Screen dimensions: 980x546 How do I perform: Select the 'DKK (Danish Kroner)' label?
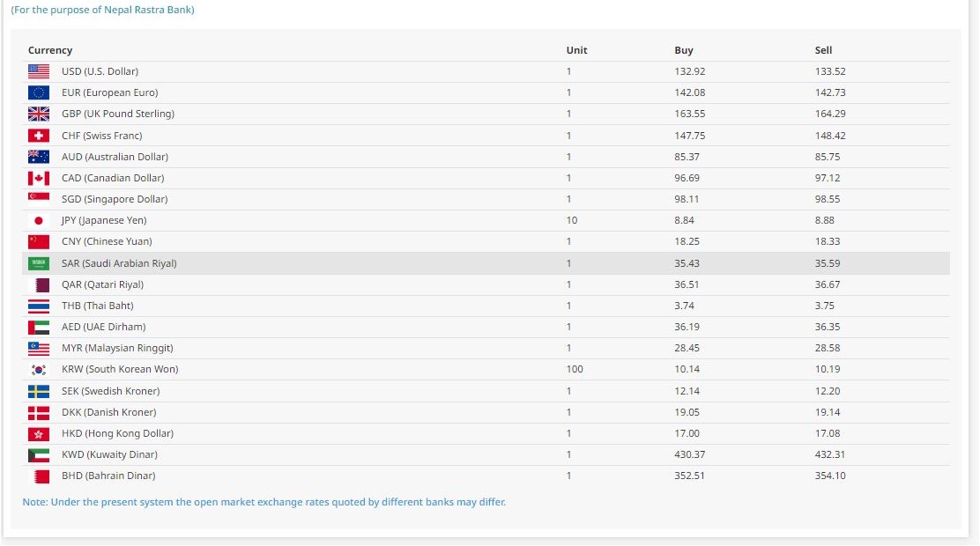coord(109,413)
